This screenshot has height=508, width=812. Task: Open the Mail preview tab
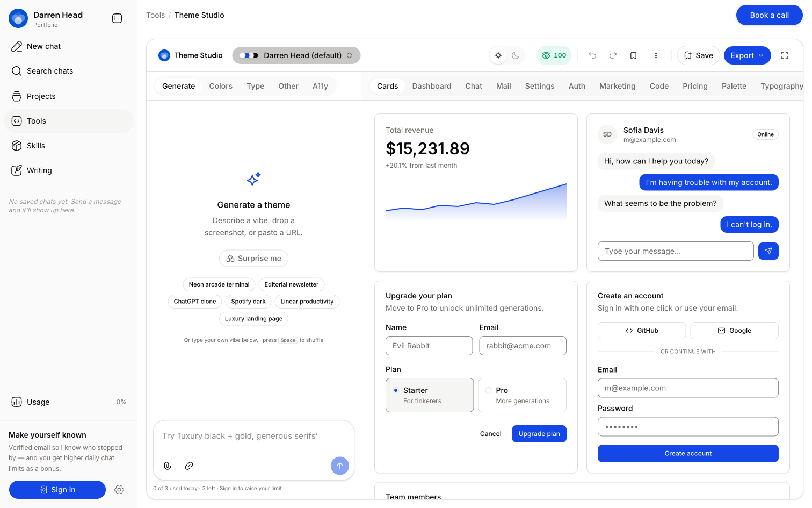tap(504, 86)
